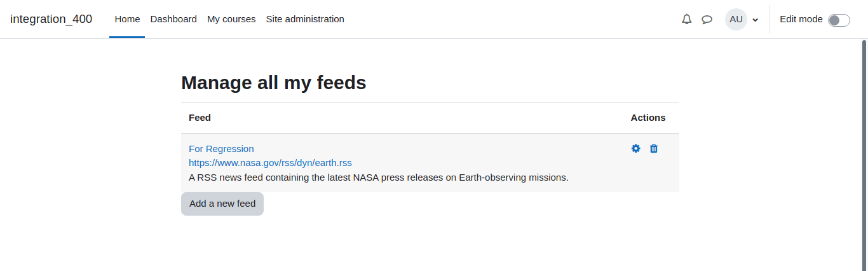Delete the For Regression feed with trash icon
This screenshot has width=868, height=271.
pos(654,148)
